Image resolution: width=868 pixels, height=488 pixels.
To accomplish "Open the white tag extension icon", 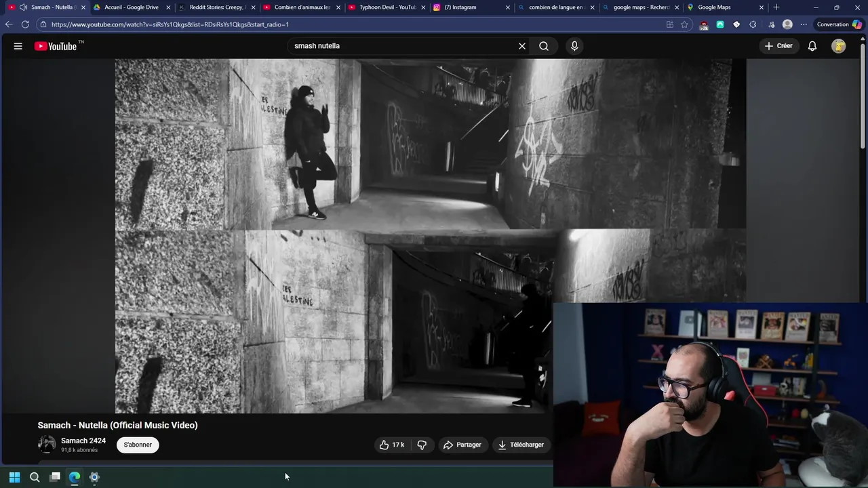I will pos(736,24).
